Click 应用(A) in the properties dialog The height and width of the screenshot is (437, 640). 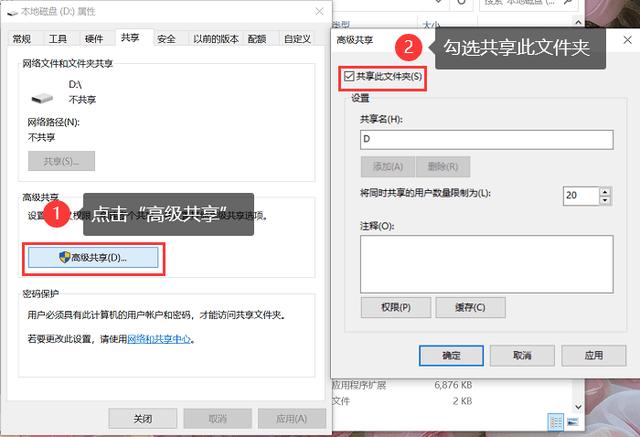coord(291,419)
